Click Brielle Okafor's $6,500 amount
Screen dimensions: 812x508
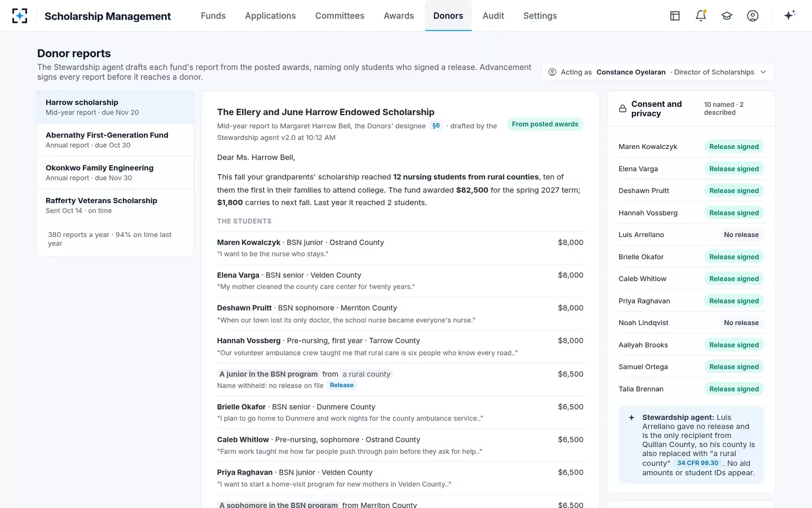click(571, 407)
